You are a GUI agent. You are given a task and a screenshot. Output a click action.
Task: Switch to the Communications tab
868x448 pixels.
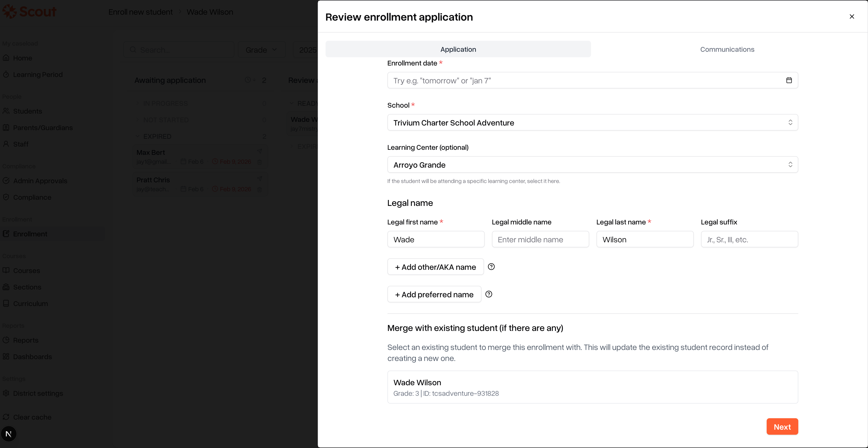click(727, 49)
